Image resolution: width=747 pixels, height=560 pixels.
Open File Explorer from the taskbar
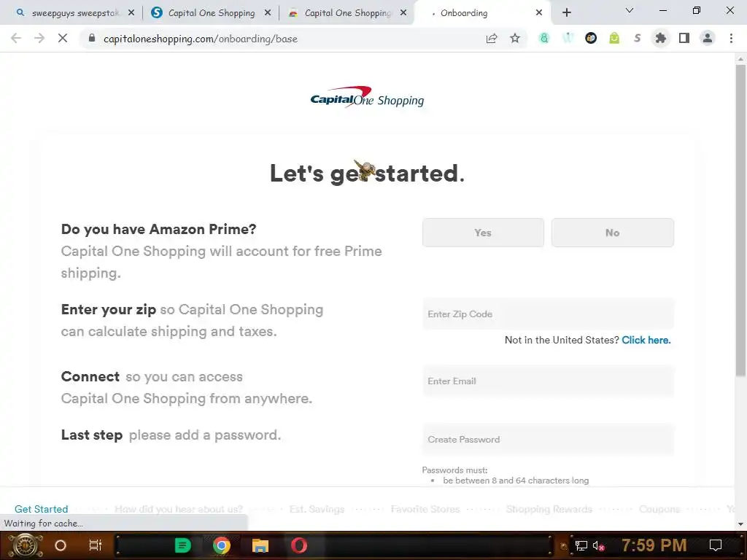coord(260,545)
